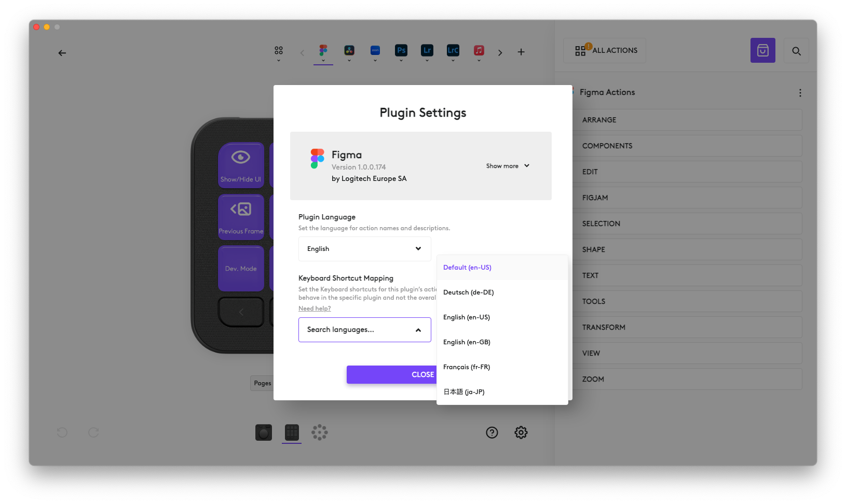
Task: Toggle the Show/Hide UI key
Action: click(241, 165)
